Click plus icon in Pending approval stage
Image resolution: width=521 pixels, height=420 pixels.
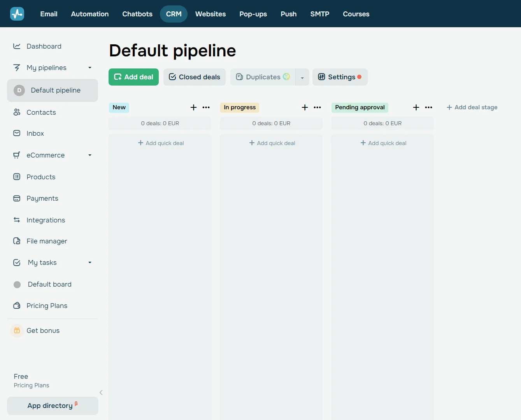tap(416, 107)
